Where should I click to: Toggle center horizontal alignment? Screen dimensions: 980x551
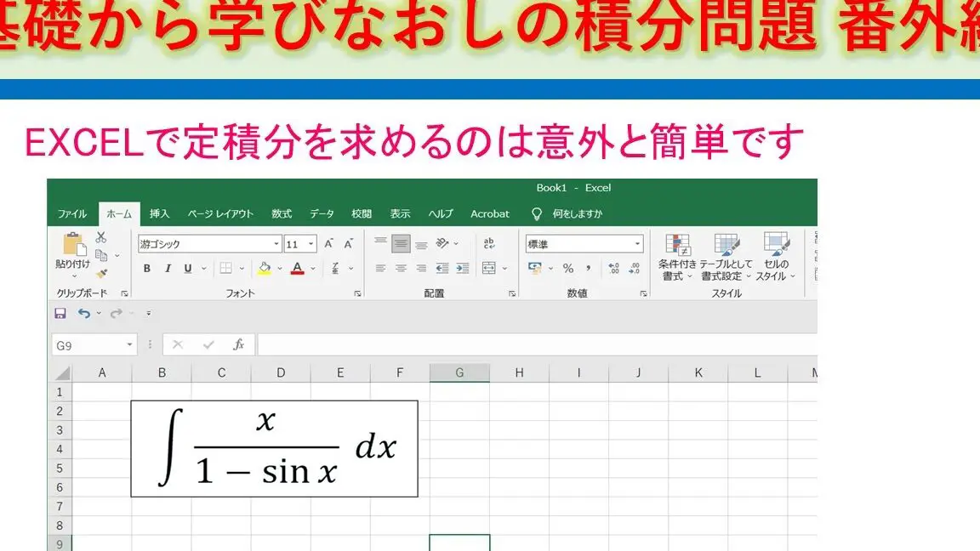click(x=400, y=269)
